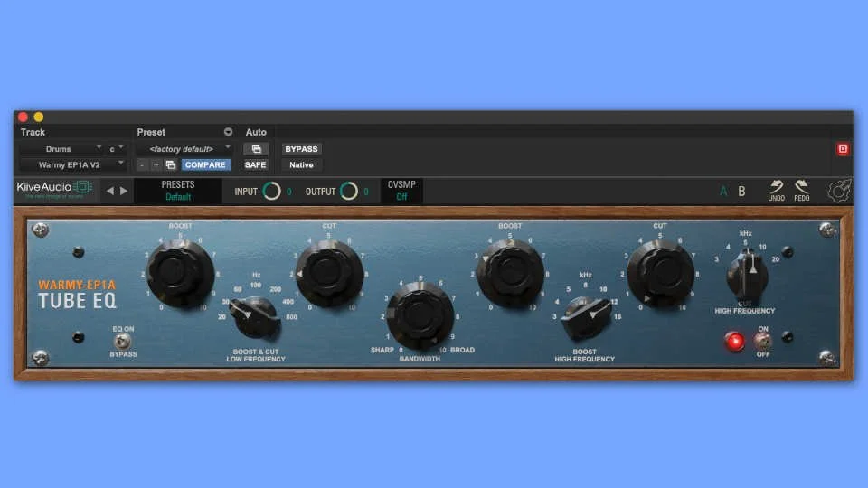Close the plugin window with red button

coord(23,117)
